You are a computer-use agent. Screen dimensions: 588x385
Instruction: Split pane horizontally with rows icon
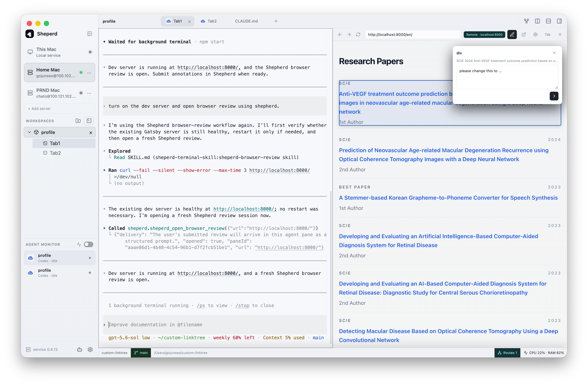tap(548, 21)
